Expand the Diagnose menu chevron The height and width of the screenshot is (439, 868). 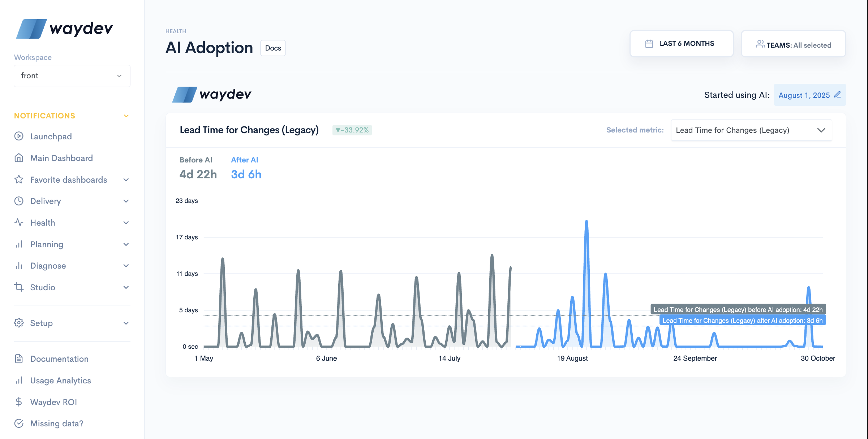[126, 266]
